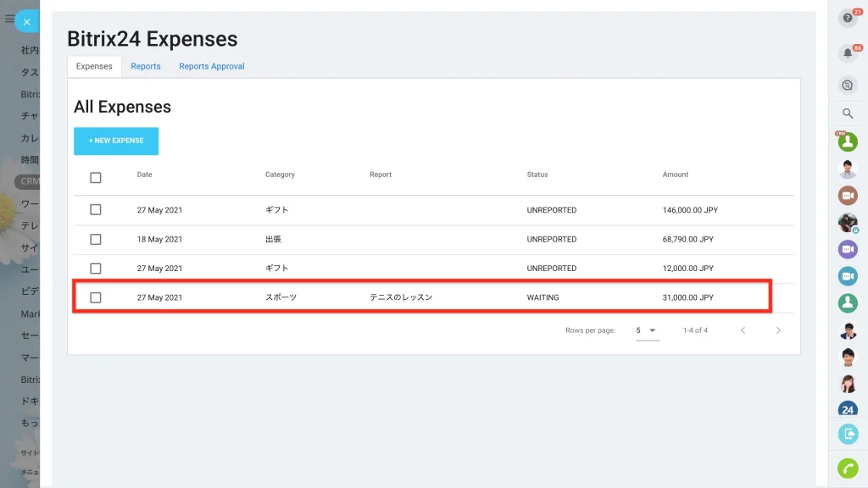Click the green phone call button
Screen dimensions: 868x488
(x=848, y=468)
